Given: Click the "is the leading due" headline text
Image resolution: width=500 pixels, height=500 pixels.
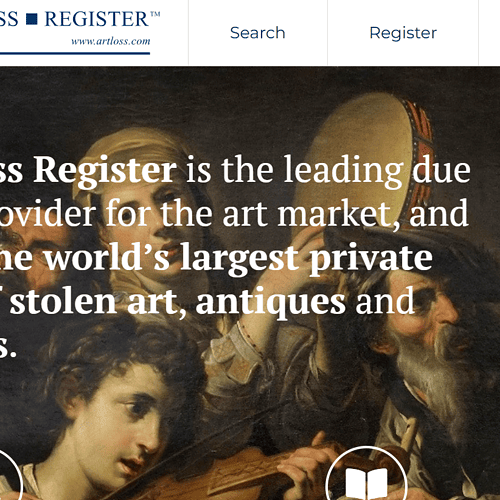Looking at the screenshot, I should tap(328, 171).
